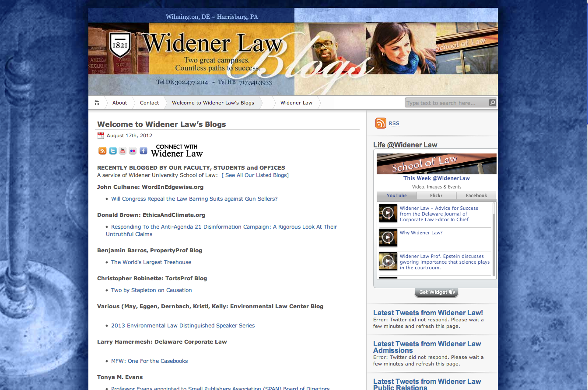Open Professor Evans appointed to SPAN link
The height and width of the screenshot is (390, 588).
tap(220, 388)
